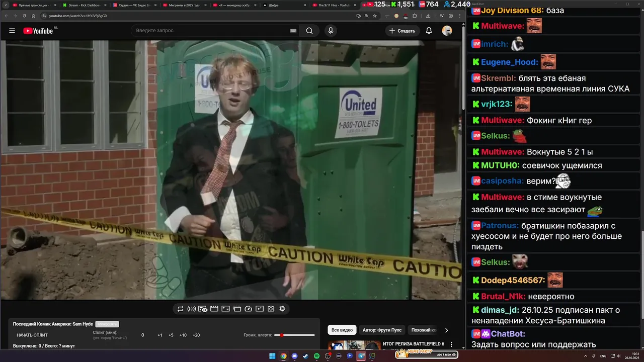Open ИТОГ РЕЛИЗА BATTLEFIELD 6 video thumbnail
Screen dimensions: 644x362
coord(354,345)
